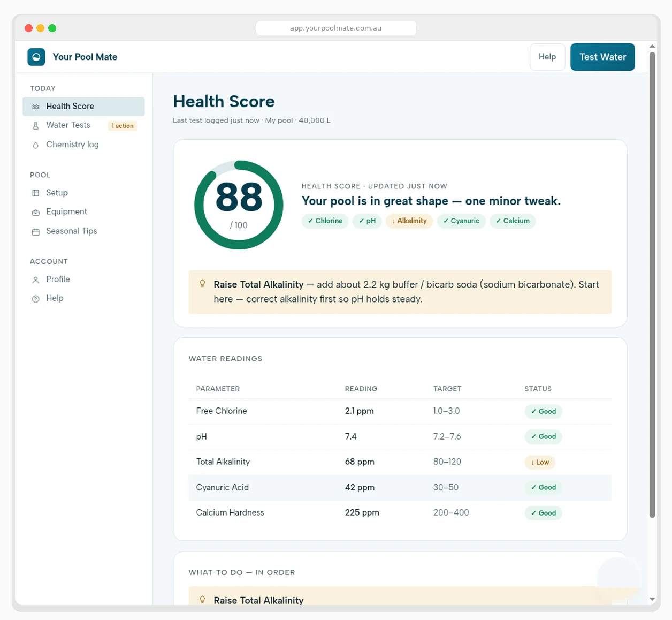Click the 225 ppm reading value

point(362,512)
